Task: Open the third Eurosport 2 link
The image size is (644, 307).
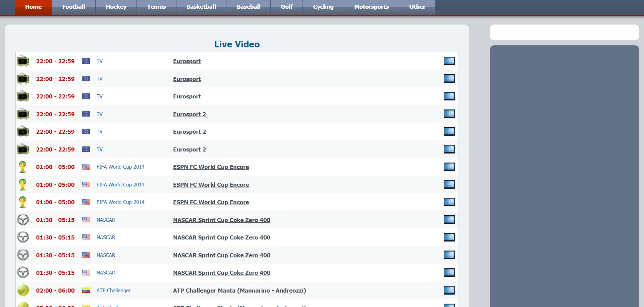Action: [x=190, y=149]
